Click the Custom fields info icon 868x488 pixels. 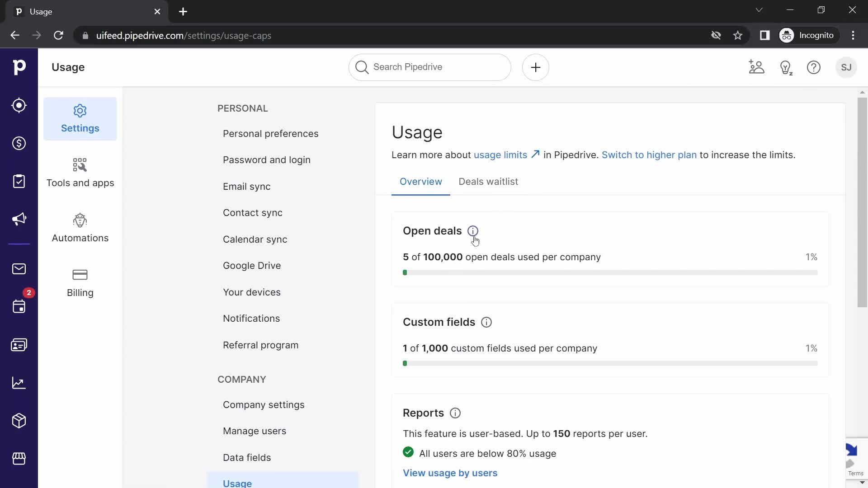click(x=486, y=322)
